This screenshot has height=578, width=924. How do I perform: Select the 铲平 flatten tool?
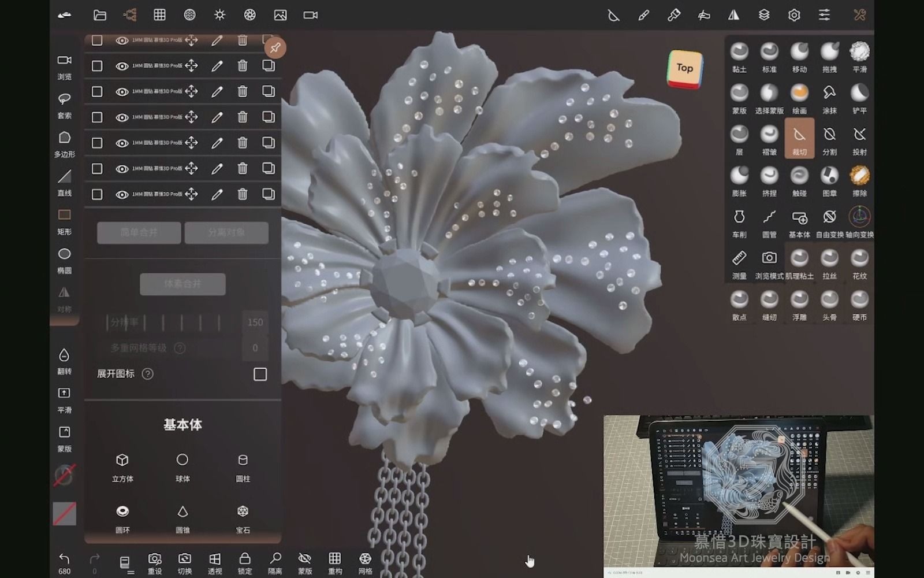(859, 98)
